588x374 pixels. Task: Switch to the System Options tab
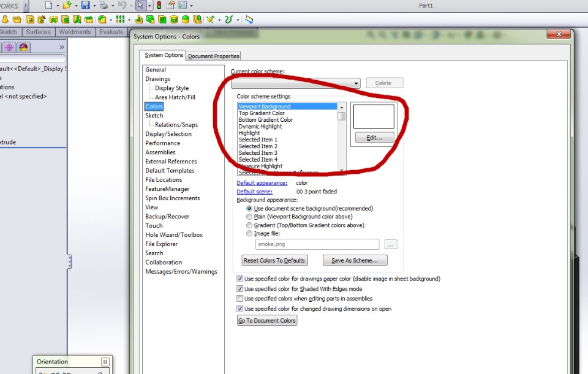click(x=164, y=55)
